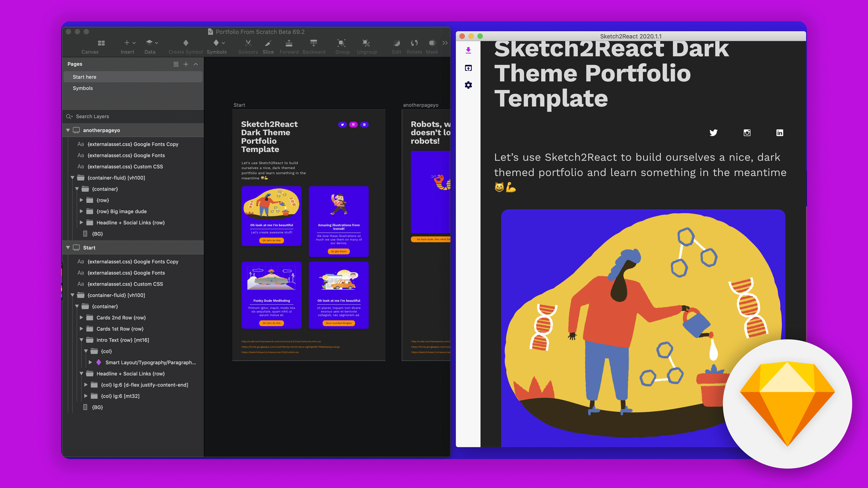Click the Data toolbar icon
Screen dimensions: 868x488
[149, 42]
